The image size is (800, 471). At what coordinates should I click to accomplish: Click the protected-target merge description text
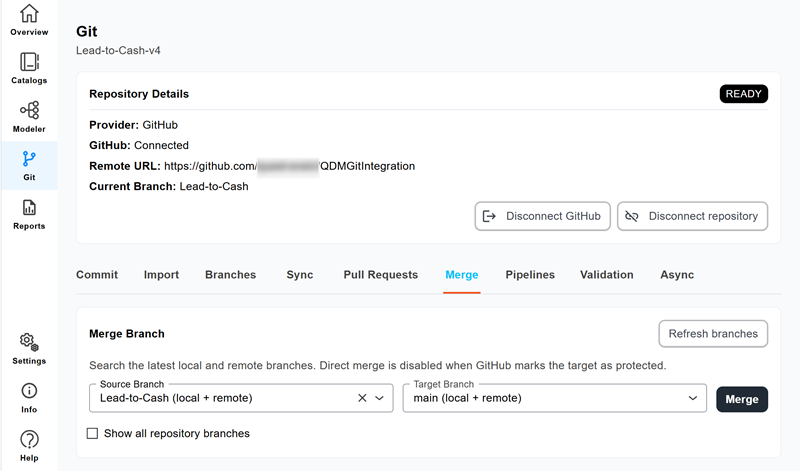(x=378, y=365)
